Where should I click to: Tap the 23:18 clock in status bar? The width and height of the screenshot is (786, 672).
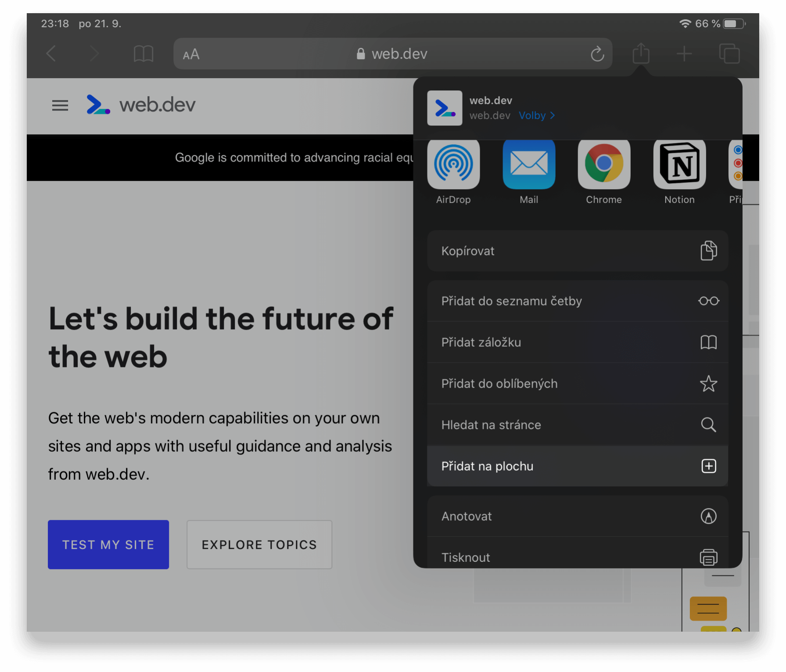55,24
